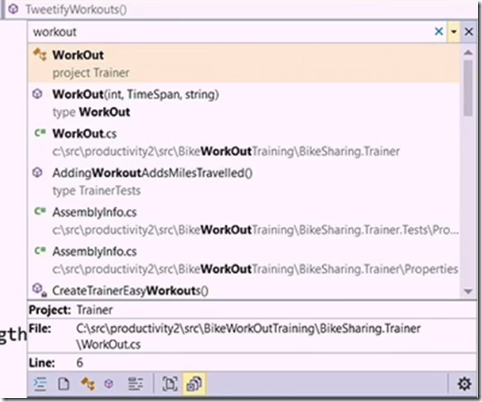Toggle current document scope filter
482x402 pixels.
coord(170,384)
